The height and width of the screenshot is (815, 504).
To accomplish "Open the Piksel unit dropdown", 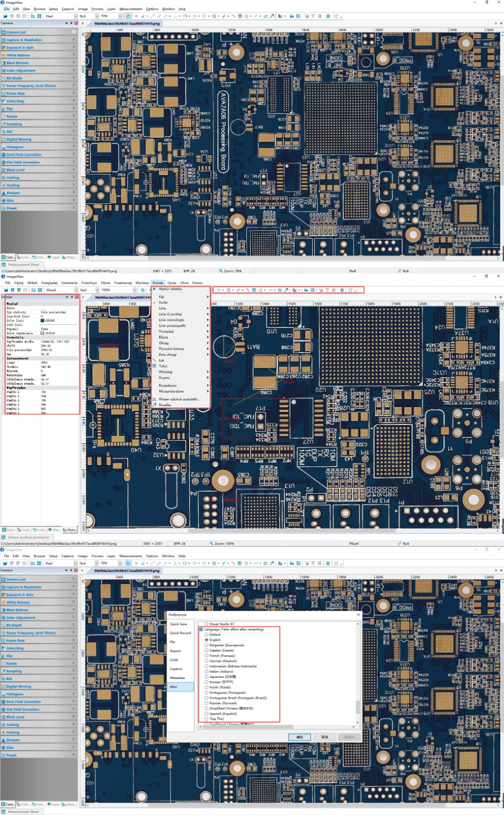I will tap(77, 290).
